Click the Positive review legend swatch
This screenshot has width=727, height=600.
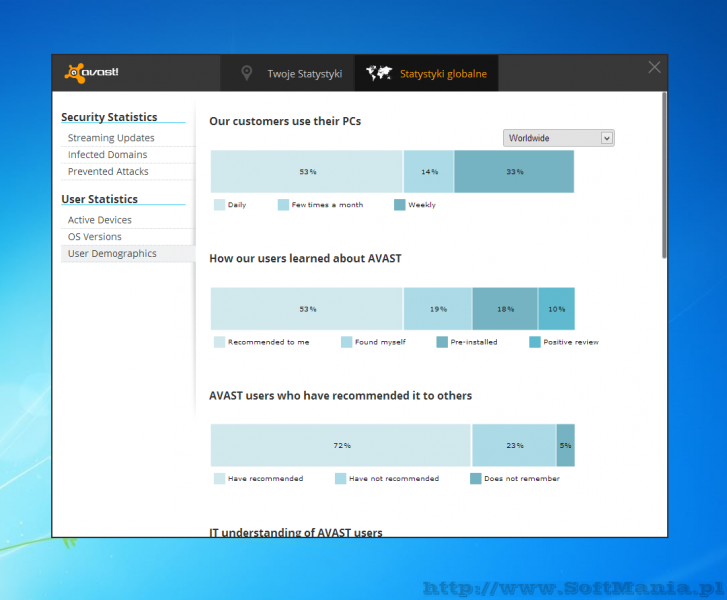coord(535,342)
